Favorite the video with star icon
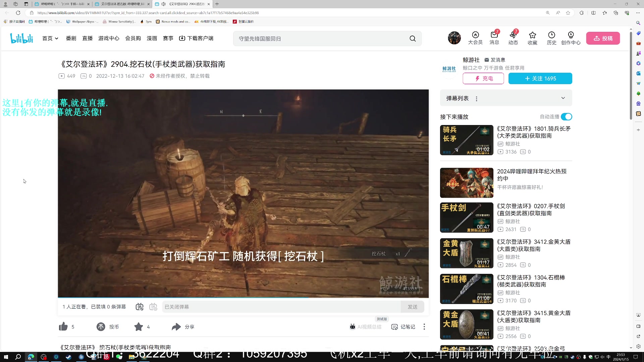 (139, 326)
